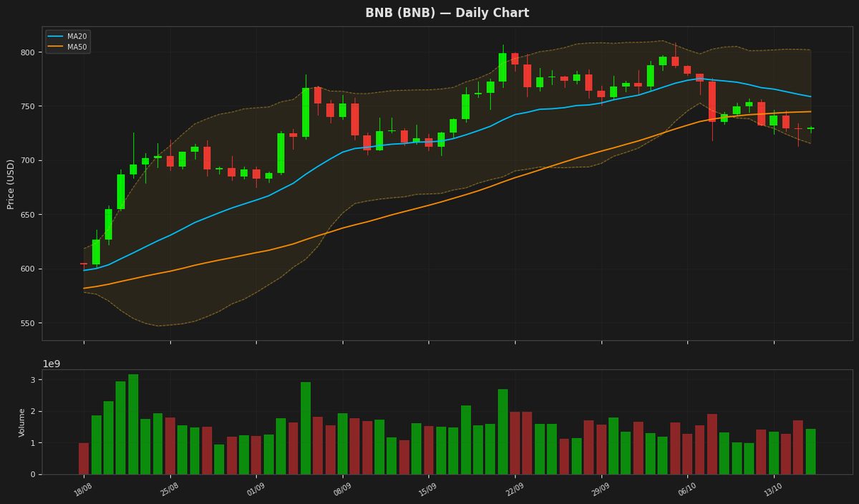Click the chart title BNB (BNB) — Daily Chart
Image resolution: width=859 pixels, height=504 pixels.
click(447, 13)
